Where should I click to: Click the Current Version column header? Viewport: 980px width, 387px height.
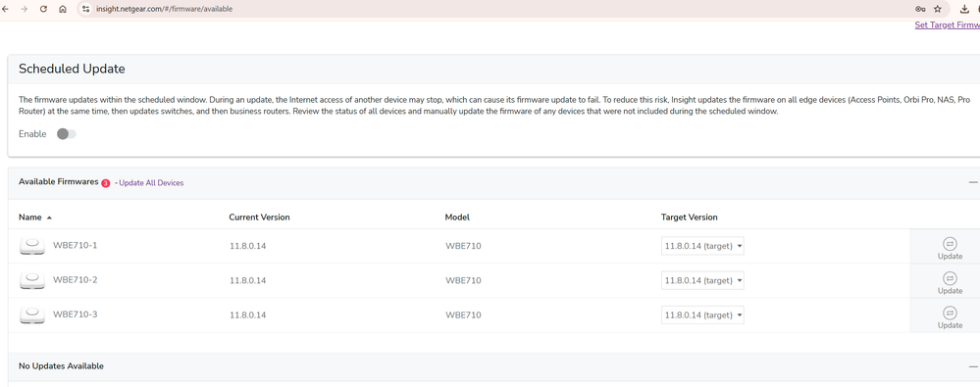(x=259, y=218)
